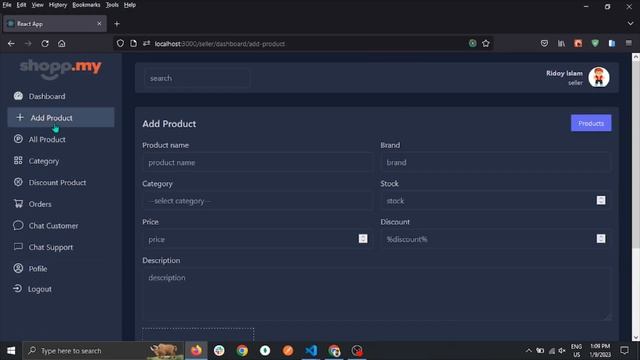
Task: Click the page info icon in address bar
Action: (133, 43)
